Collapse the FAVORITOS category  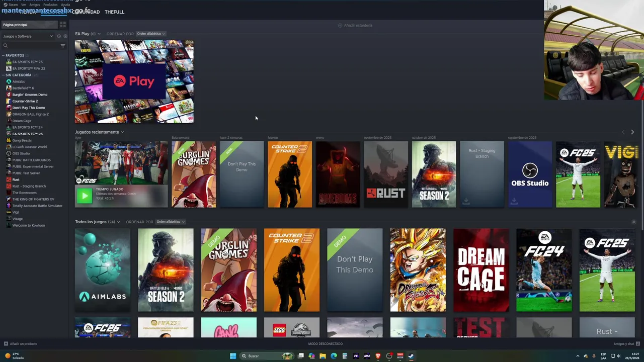tap(15, 55)
